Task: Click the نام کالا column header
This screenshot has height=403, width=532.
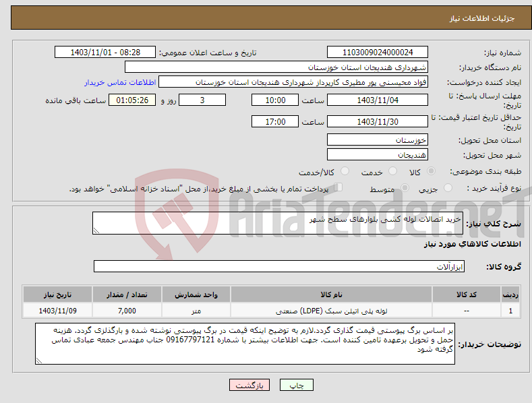Action: coord(331,294)
